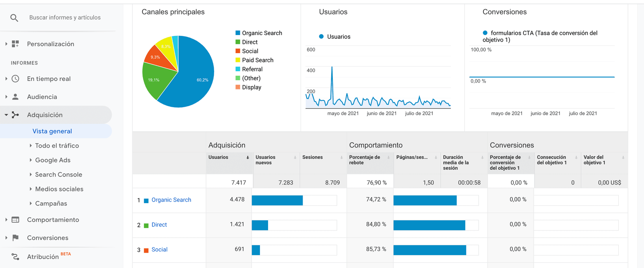Click the Atribución path icon
This screenshot has height=268, width=644.
pyautogui.click(x=15, y=257)
